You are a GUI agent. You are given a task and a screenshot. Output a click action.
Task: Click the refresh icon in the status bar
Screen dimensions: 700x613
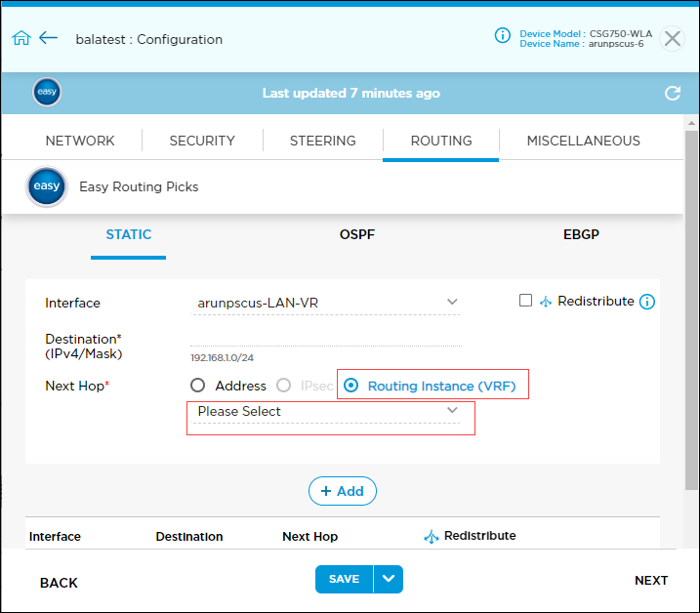point(672,94)
